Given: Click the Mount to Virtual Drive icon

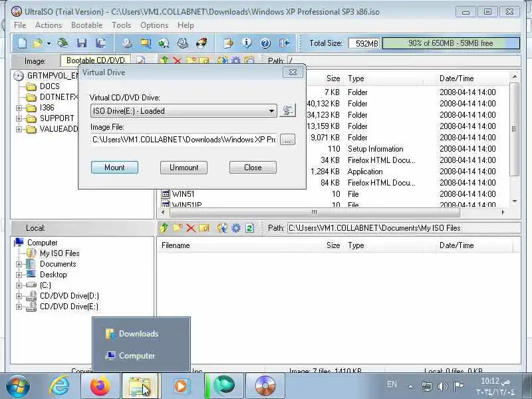Looking at the screenshot, I should pos(182,43).
